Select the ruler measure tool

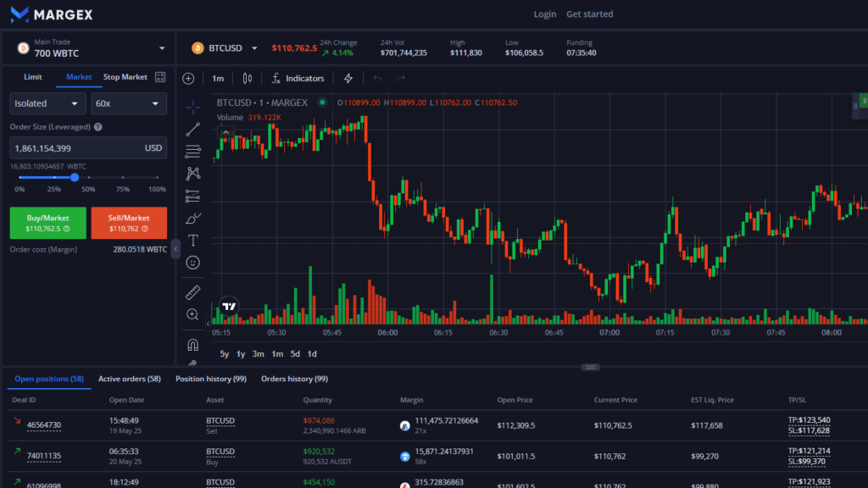click(x=192, y=292)
